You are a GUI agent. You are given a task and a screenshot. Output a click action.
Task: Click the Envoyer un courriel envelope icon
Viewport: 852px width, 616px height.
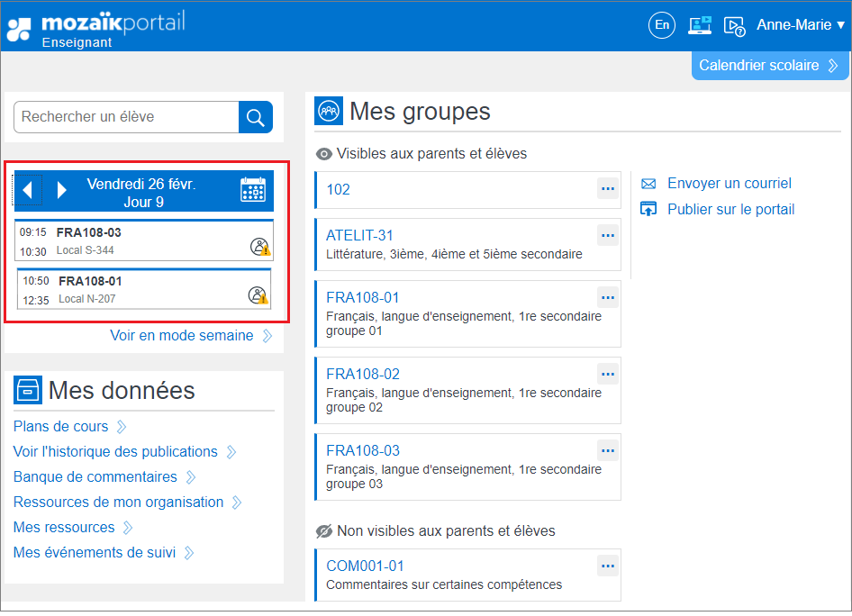(648, 184)
